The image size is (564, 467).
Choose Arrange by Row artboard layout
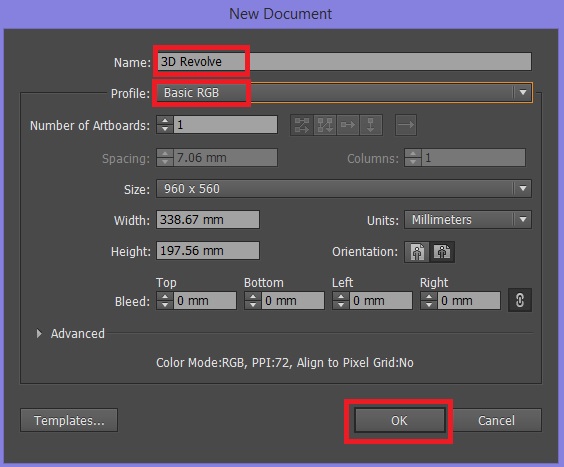pyautogui.click(x=348, y=125)
